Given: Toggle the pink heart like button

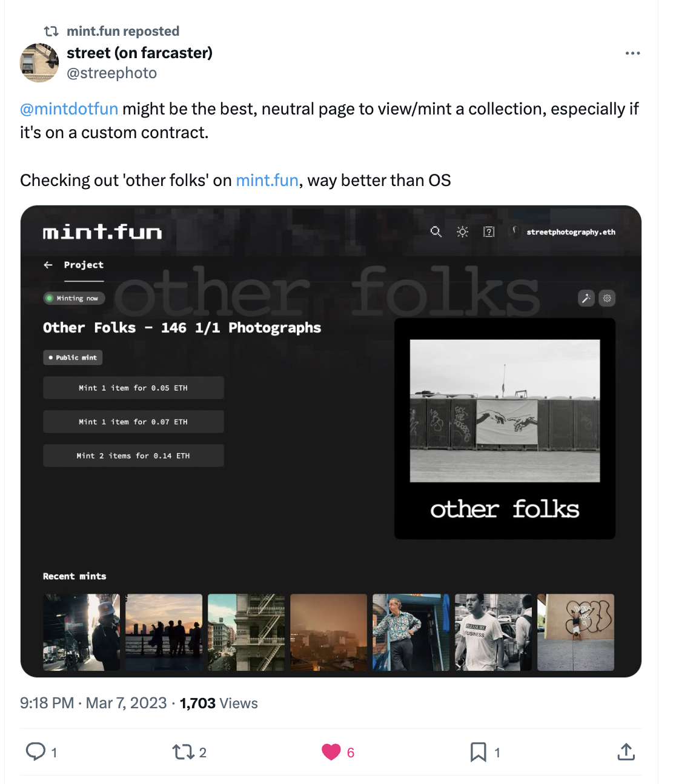Looking at the screenshot, I should (331, 752).
